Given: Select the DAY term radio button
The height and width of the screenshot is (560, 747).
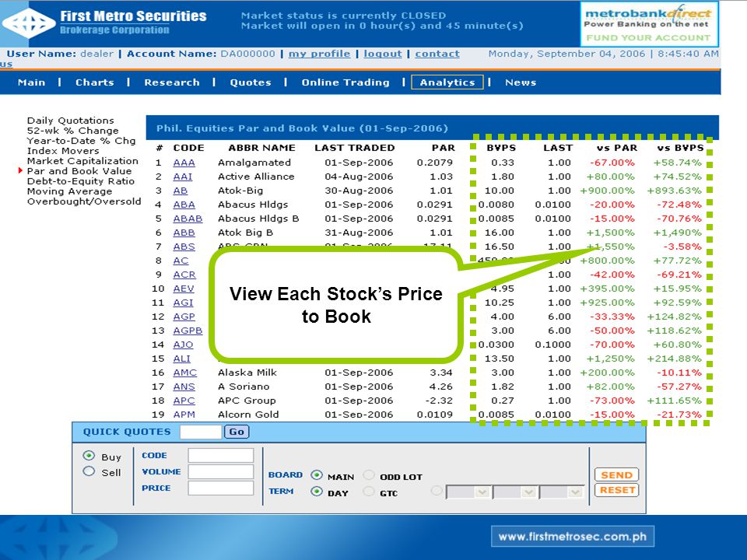Looking at the screenshot, I should (x=317, y=492).
